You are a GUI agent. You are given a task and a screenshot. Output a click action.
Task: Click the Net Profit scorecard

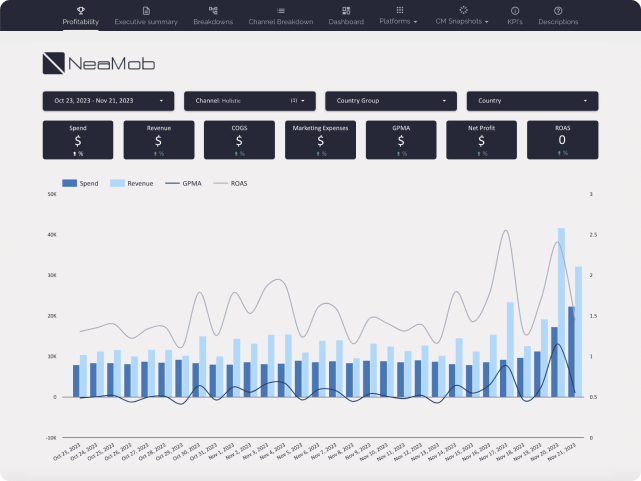[481, 140]
